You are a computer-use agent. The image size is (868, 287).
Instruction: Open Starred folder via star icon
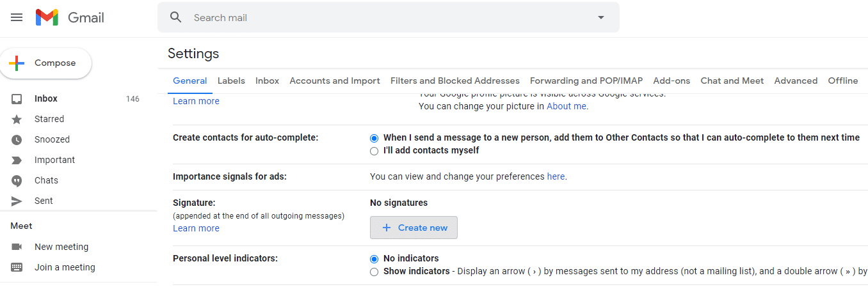[x=17, y=119]
